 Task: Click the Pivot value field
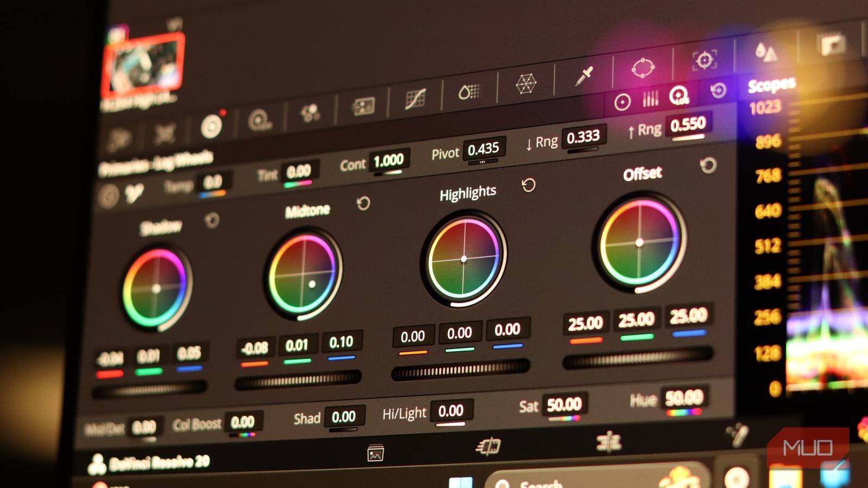coord(483,149)
